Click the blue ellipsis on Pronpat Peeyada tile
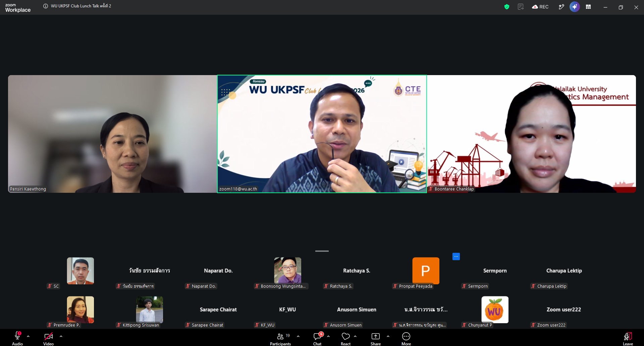Screen dimensions: 644x346 tap(456, 256)
